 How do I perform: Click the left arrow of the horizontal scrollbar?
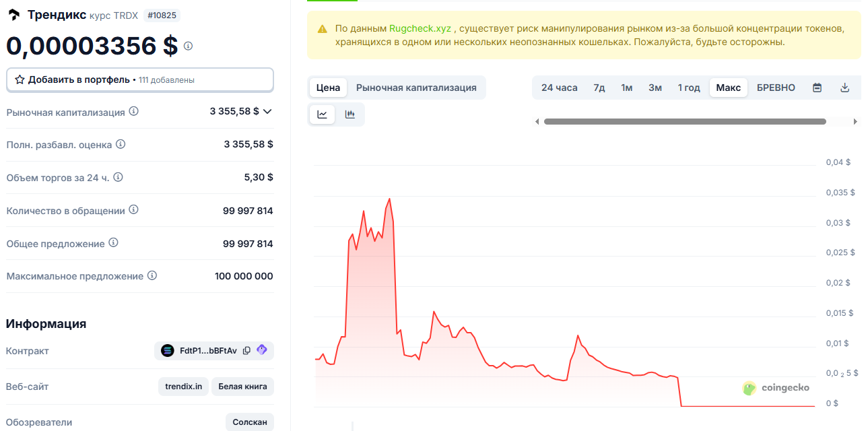tap(537, 122)
